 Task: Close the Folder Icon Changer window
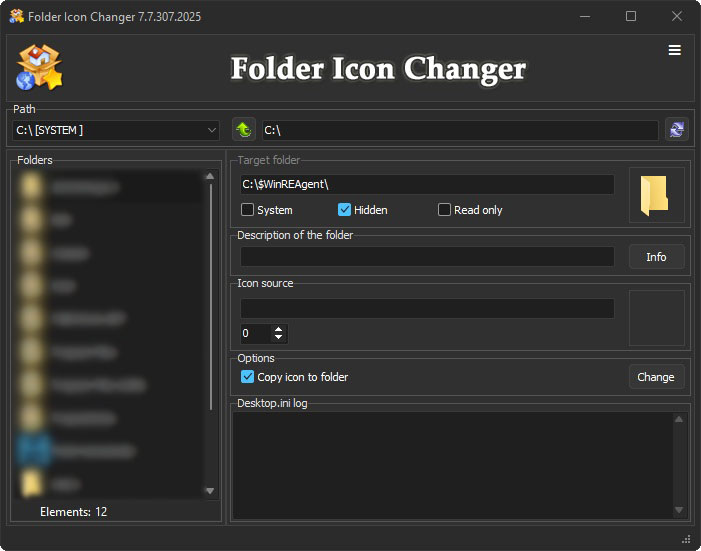tap(677, 17)
